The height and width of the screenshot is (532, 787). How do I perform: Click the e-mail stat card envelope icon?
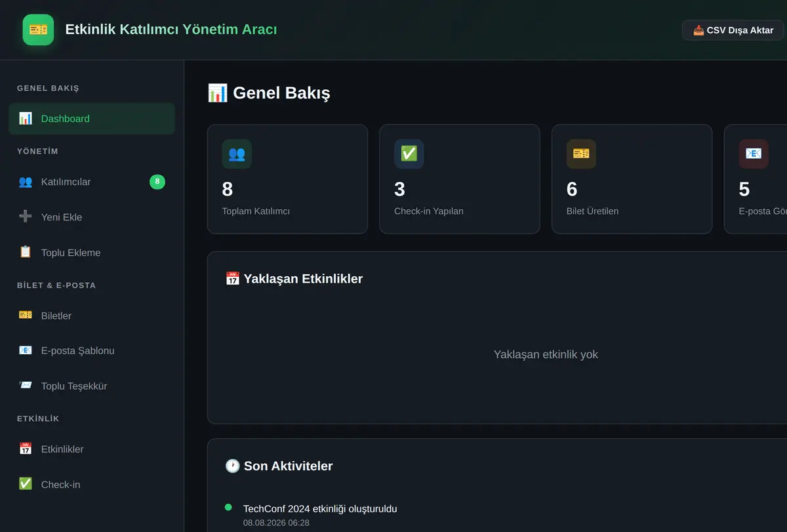tap(754, 153)
